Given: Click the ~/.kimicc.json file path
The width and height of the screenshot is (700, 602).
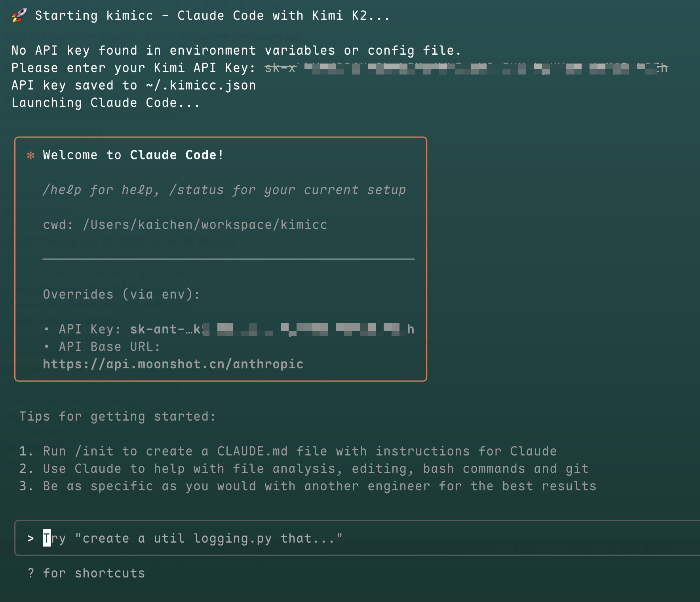Looking at the screenshot, I should coord(201,85).
